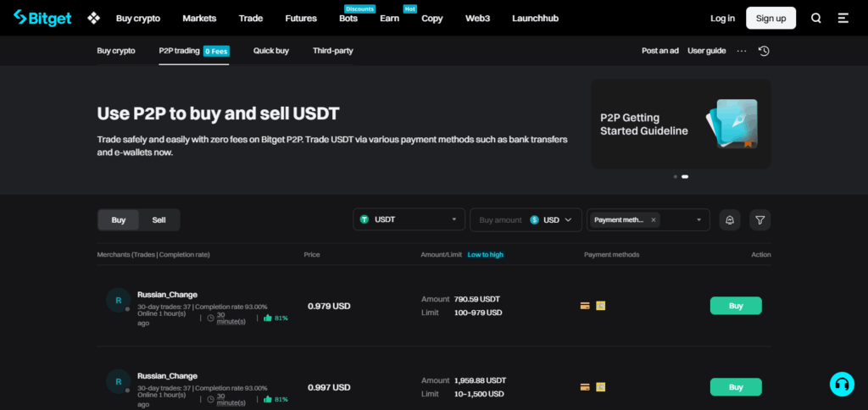Expand the payment method dropdown arrow

(698, 219)
